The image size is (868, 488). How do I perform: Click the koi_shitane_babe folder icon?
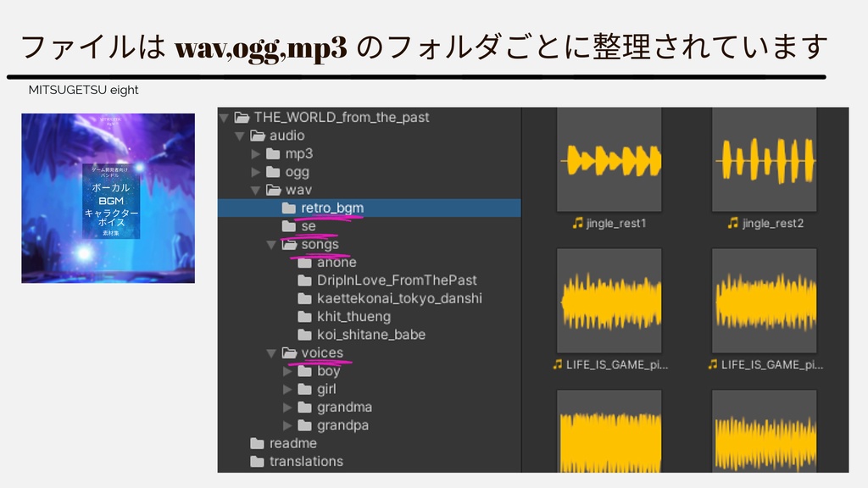pyautogui.click(x=304, y=334)
